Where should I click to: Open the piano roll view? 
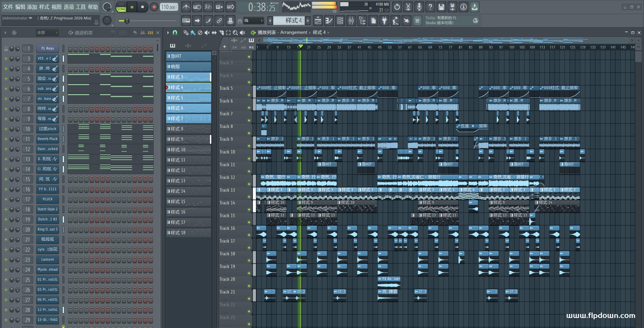coord(329,21)
